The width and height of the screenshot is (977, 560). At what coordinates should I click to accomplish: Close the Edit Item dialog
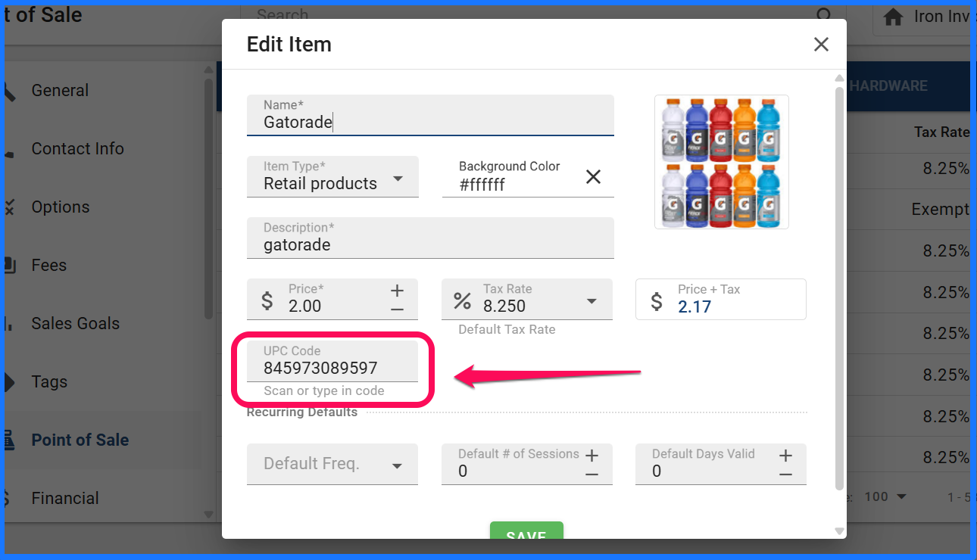(821, 45)
